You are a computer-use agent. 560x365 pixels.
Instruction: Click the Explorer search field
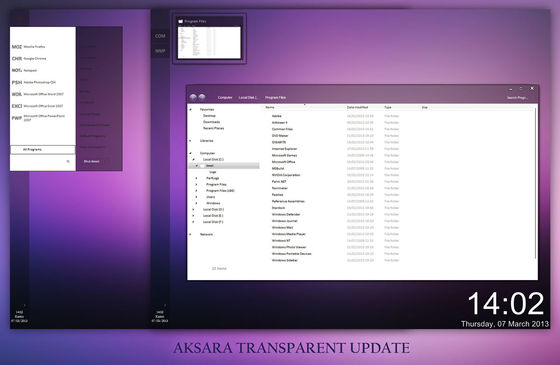click(x=517, y=98)
